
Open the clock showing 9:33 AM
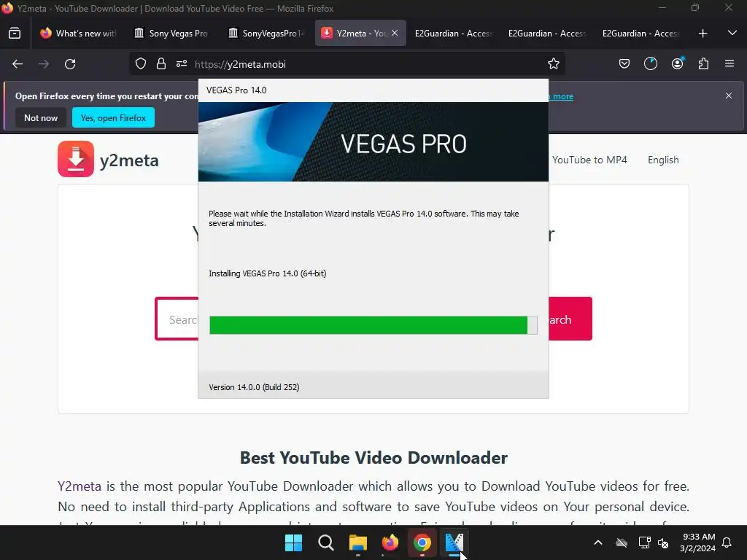point(698,542)
